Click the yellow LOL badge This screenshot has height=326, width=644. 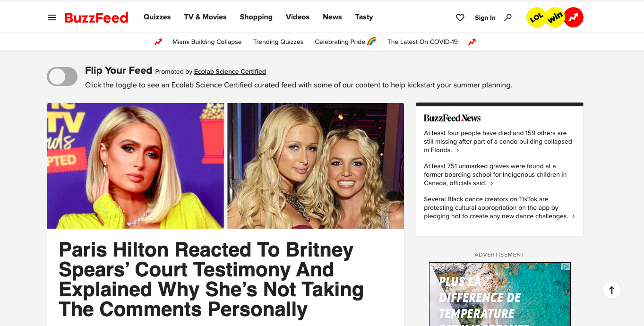[536, 18]
